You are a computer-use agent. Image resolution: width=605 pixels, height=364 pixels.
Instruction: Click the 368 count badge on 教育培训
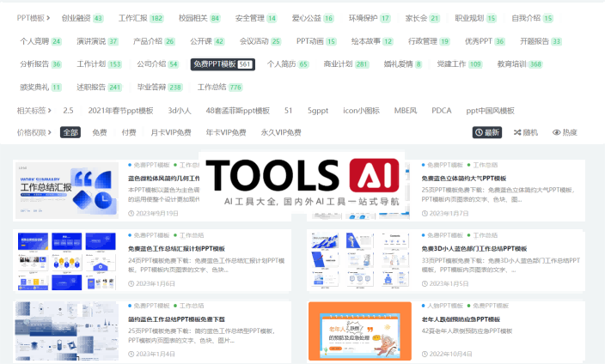[x=535, y=64]
